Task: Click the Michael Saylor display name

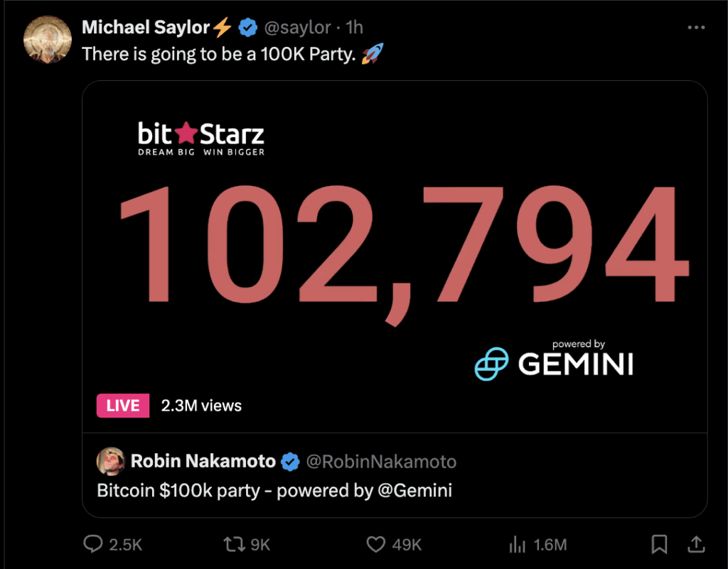Action: (x=146, y=28)
